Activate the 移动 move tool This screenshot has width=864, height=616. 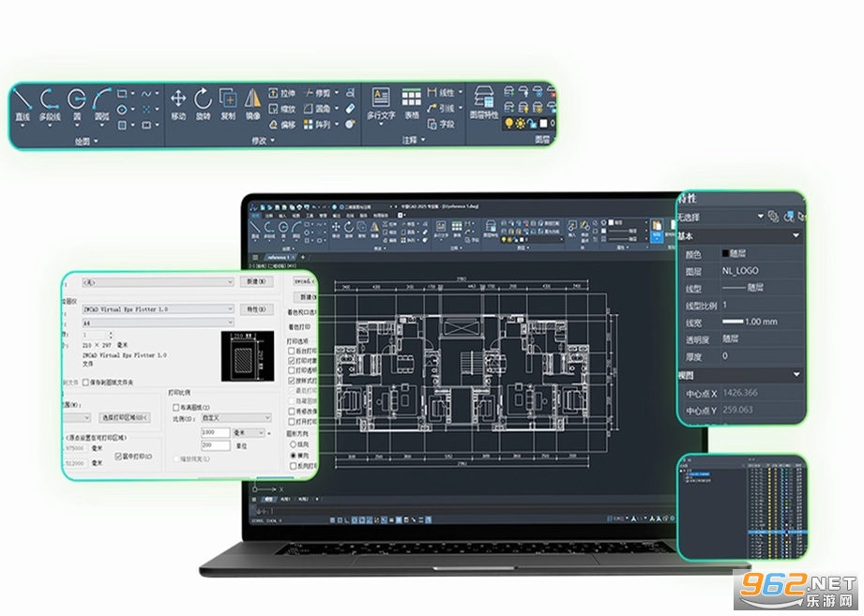[178, 105]
